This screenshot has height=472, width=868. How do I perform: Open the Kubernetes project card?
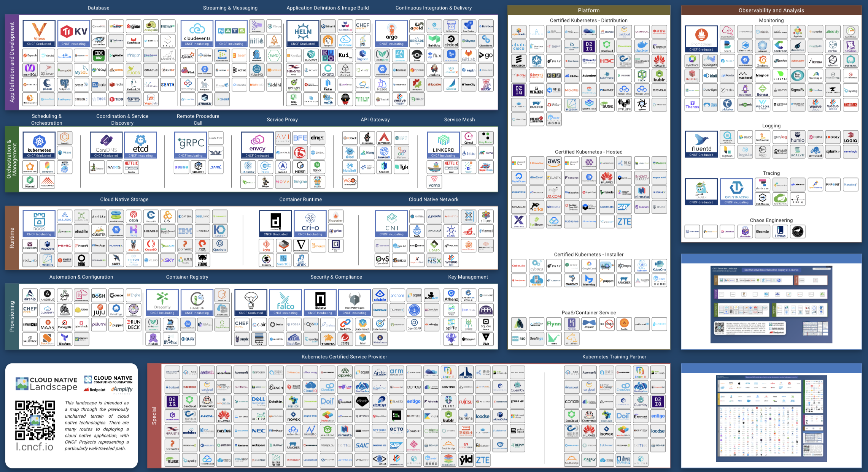click(x=39, y=144)
